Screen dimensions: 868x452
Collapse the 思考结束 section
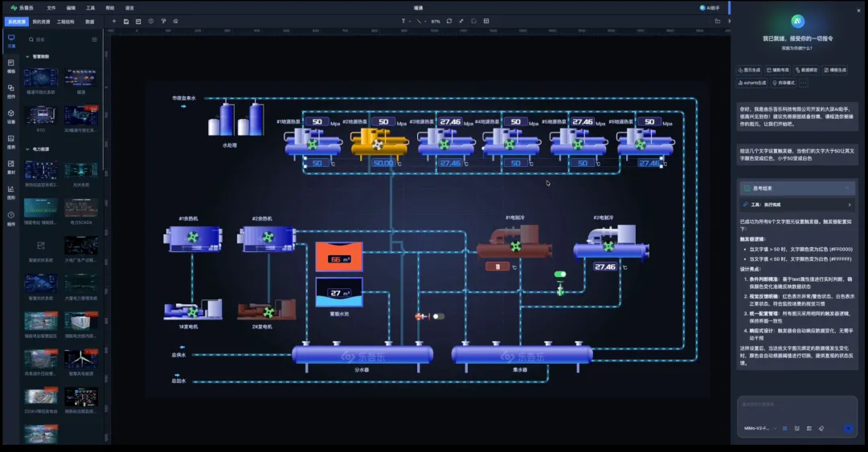(797, 188)
